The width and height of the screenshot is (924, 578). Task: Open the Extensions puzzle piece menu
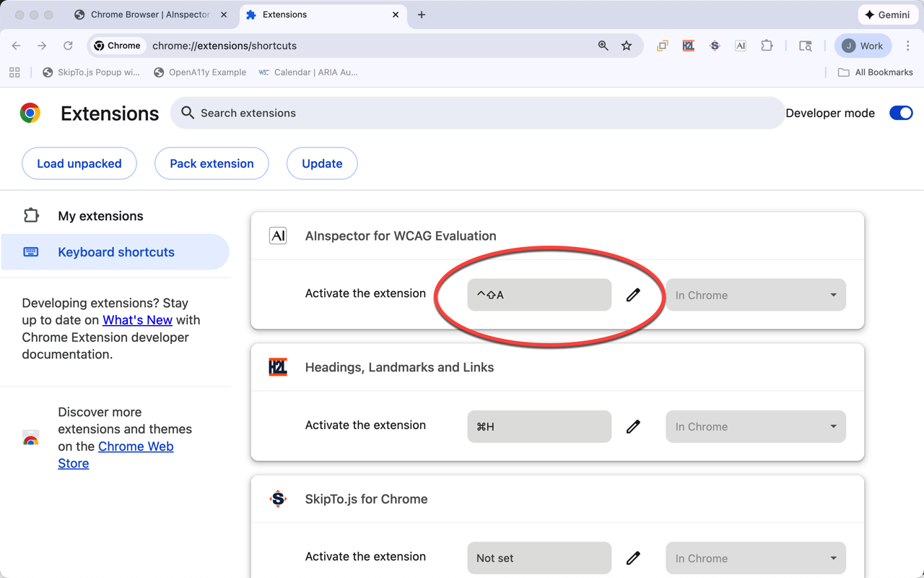[767, 46]
